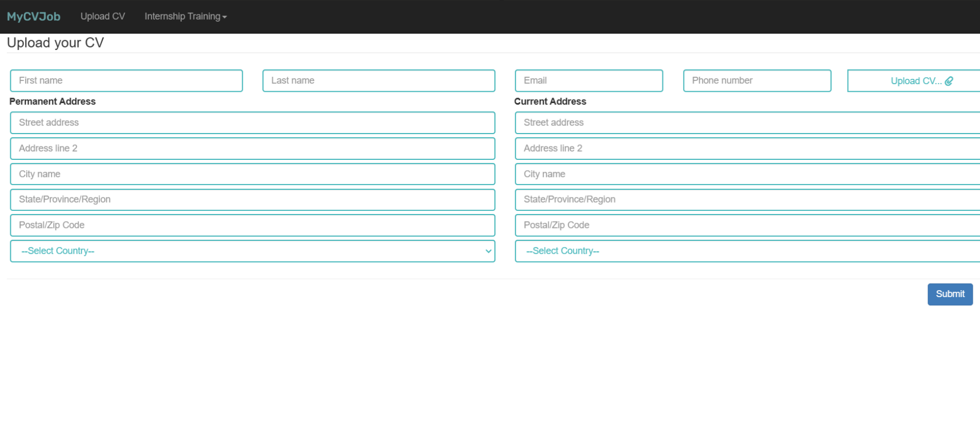980x428 pixels.
Task: Open the current address Select Country dropdown
Action: point(748,251)
